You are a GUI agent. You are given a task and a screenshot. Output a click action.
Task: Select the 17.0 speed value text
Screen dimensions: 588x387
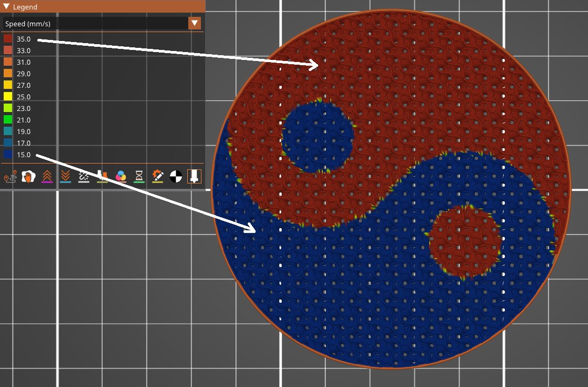pyautogui.click(x=24, y=143)
